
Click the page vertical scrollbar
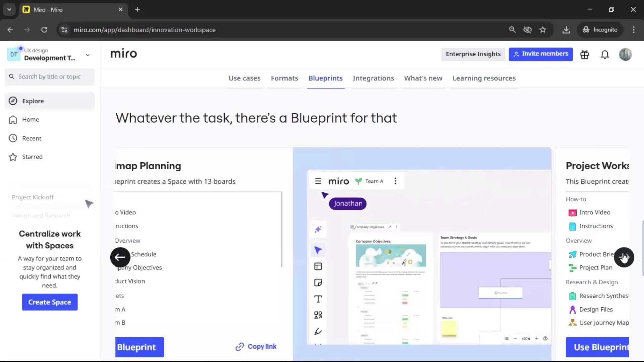click(x=643, y=248)
